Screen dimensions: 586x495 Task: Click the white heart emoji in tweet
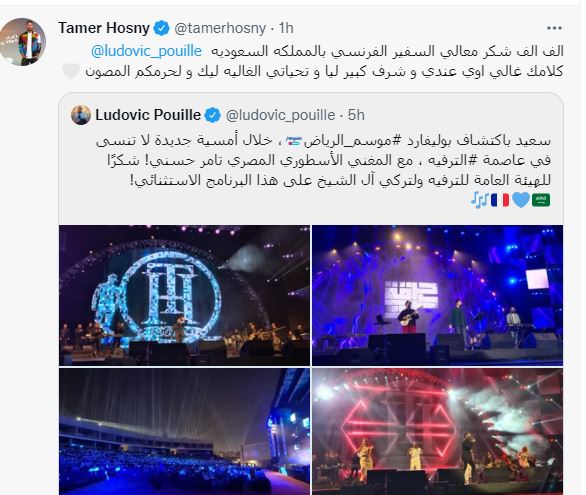[71, 71]
